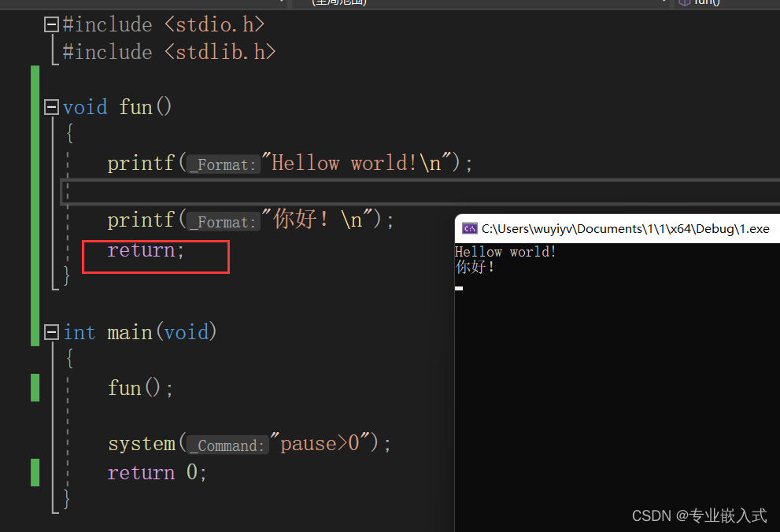Image resolution: width=780 pixels, height=532 pixels.
Task: Click the #include <stdlib.h> line
Action: point(168,52)
